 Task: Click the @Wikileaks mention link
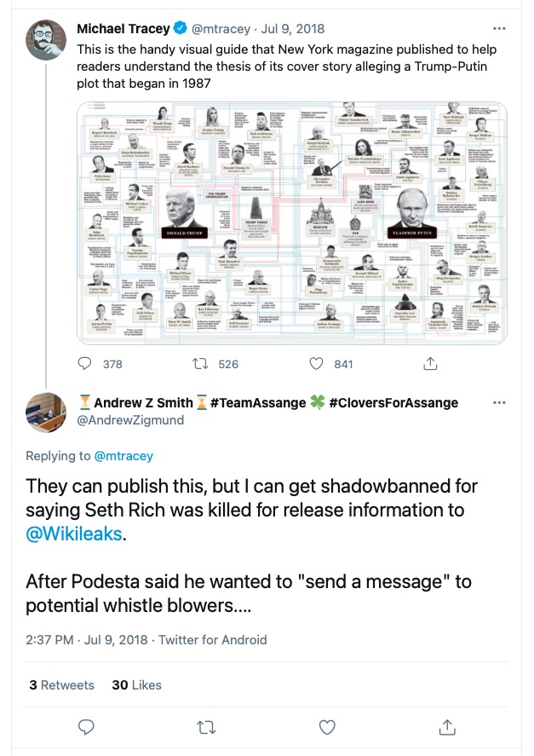pyautogui.click(x=75, y=534)
